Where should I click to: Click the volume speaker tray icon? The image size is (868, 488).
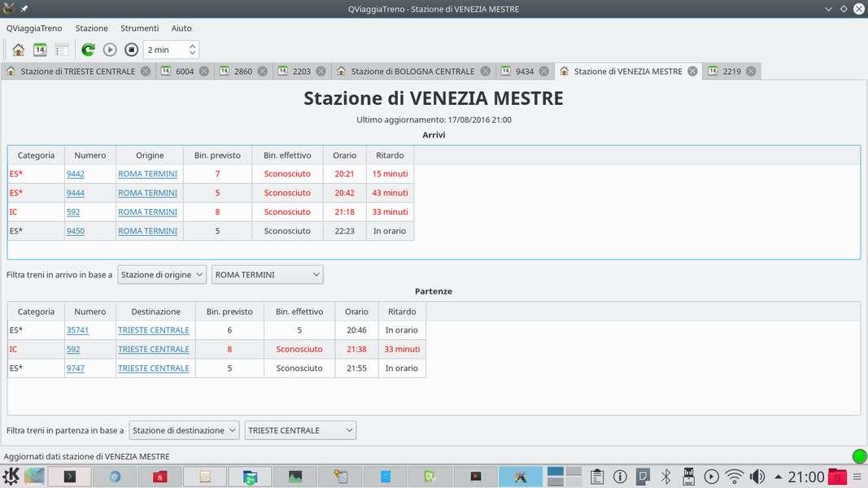coord(757,477)
